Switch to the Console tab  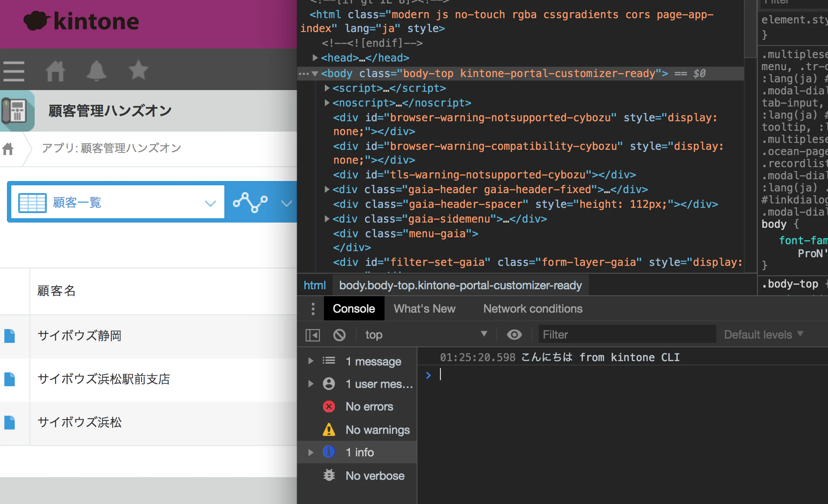354,309
